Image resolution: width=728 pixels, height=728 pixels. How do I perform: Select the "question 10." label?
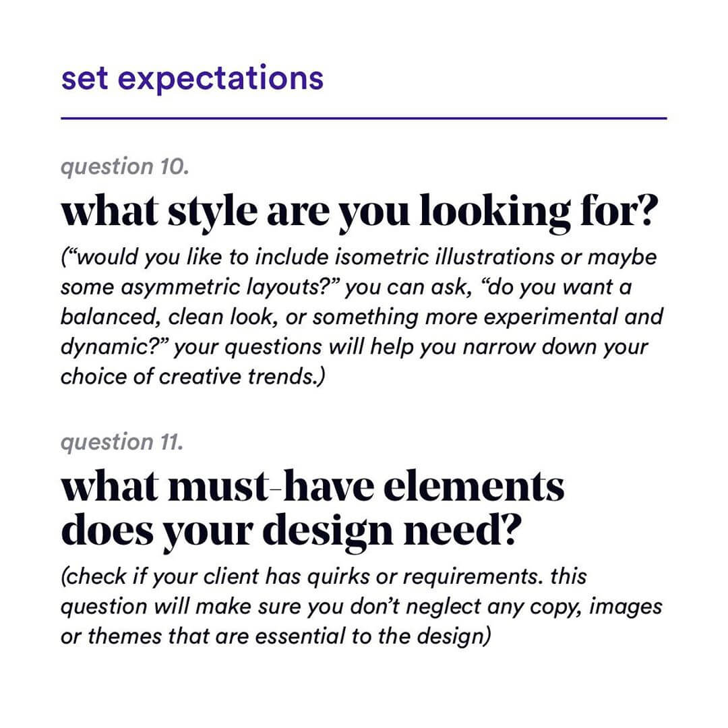click(125, 166)
